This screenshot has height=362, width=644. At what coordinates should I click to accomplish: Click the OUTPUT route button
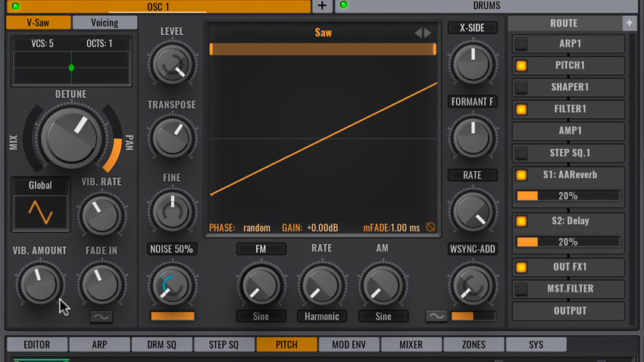point(568,311)
